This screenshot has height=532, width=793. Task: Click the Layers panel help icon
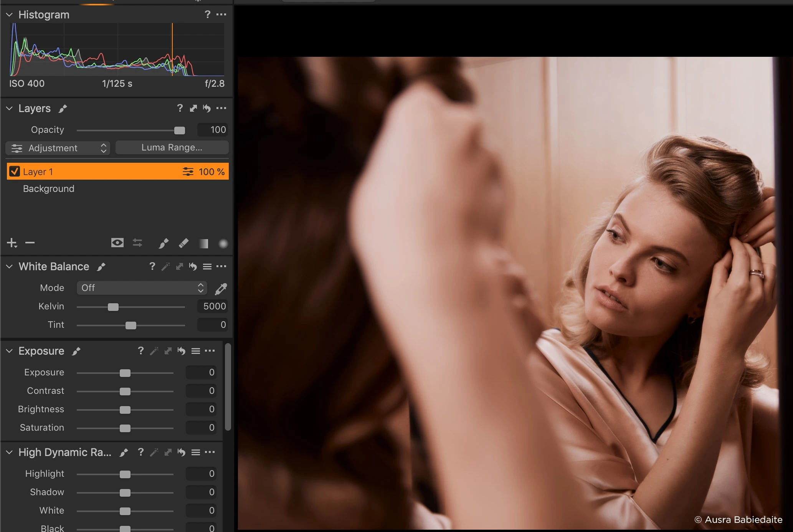click(x=179, y=108)
